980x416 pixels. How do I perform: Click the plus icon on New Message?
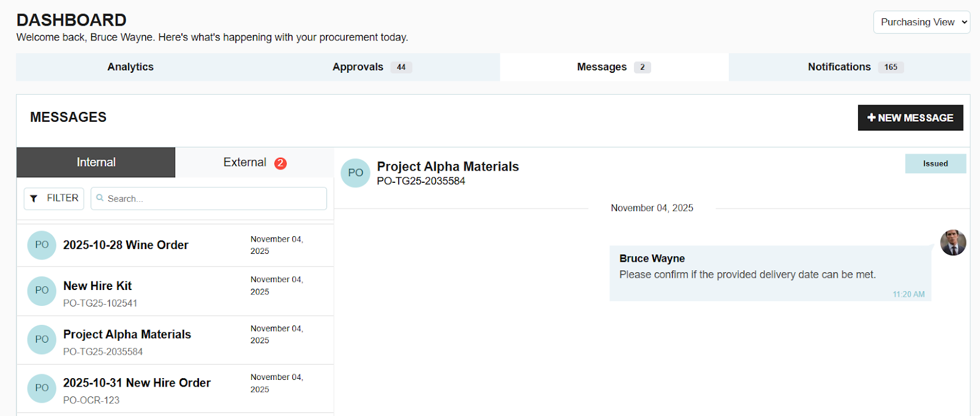click(871, 117)
